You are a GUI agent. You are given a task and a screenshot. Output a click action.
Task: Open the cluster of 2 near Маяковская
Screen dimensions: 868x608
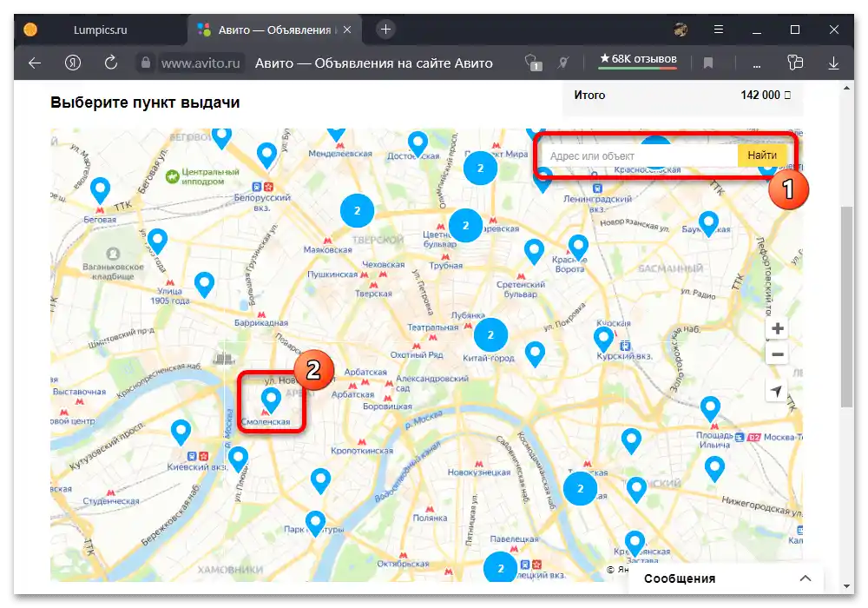pos(357,210)
